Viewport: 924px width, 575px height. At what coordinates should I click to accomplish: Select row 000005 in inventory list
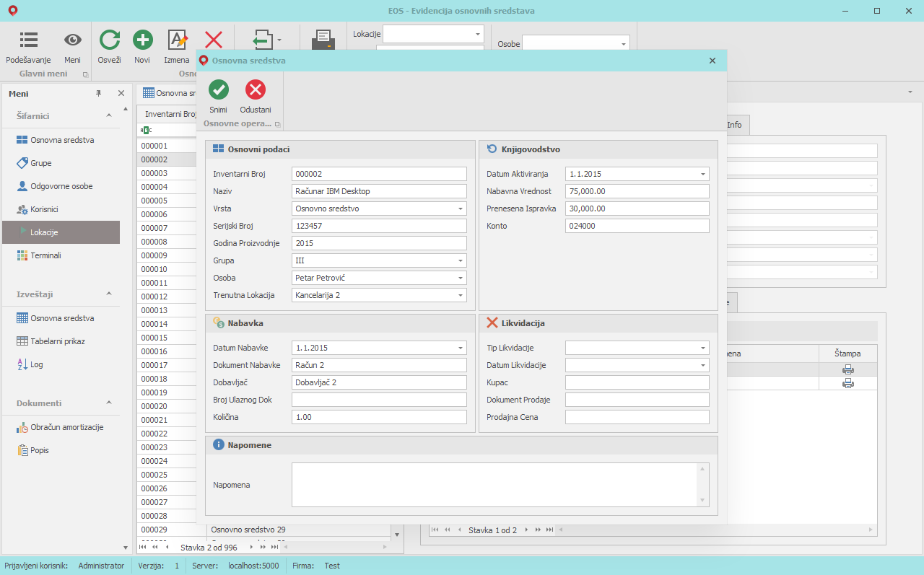(167, 201)
